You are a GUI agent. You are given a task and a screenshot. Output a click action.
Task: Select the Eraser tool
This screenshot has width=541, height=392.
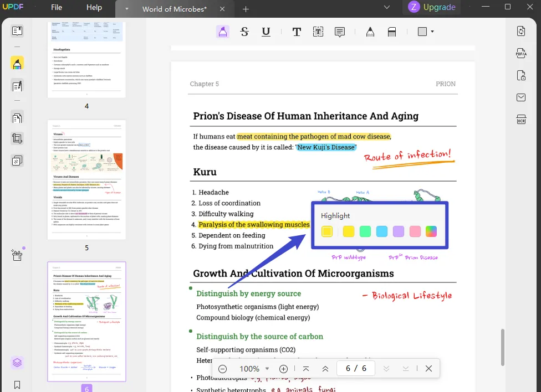click(391, 32)
